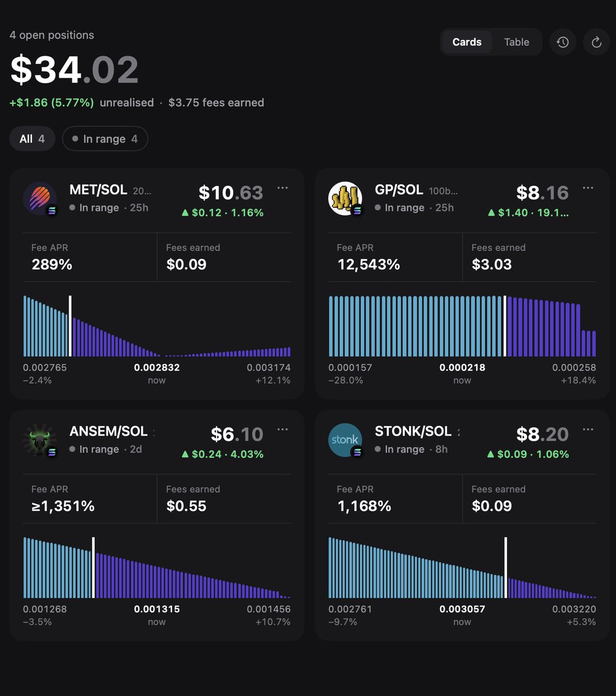
Task: Open ANSEM/SOL card three-dot menu
Action: 282,429
